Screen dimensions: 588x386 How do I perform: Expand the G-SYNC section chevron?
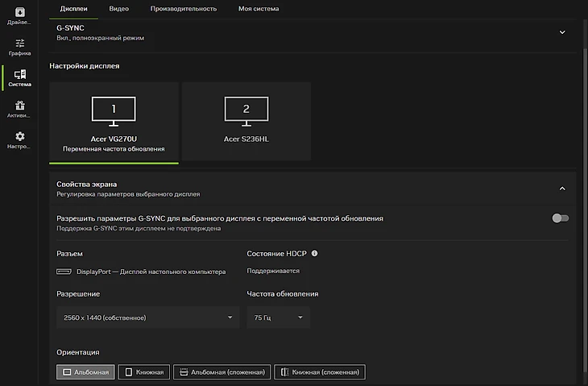561,31
